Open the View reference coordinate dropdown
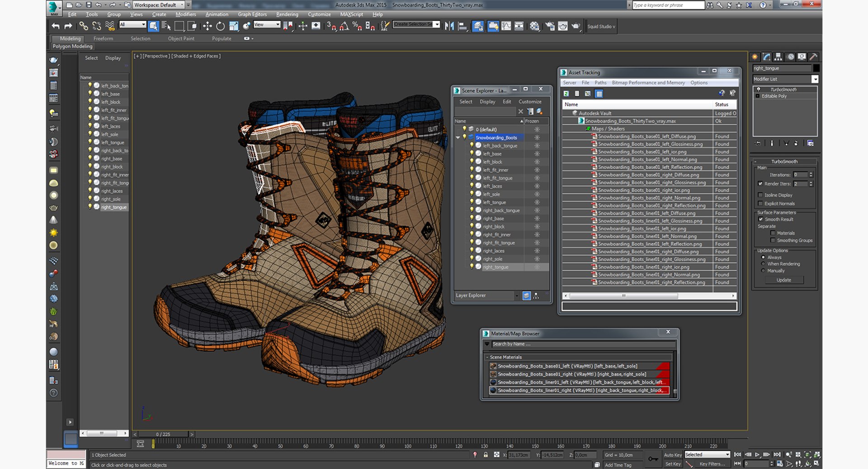Image resolution: width=868 pixels, height=469 pixels. [x=267, y=25]
